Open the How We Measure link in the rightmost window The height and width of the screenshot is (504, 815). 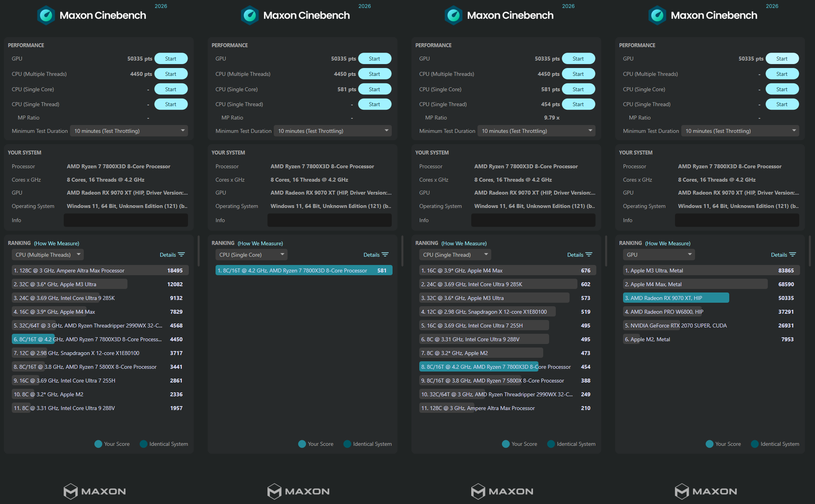(x=668, y=243)
